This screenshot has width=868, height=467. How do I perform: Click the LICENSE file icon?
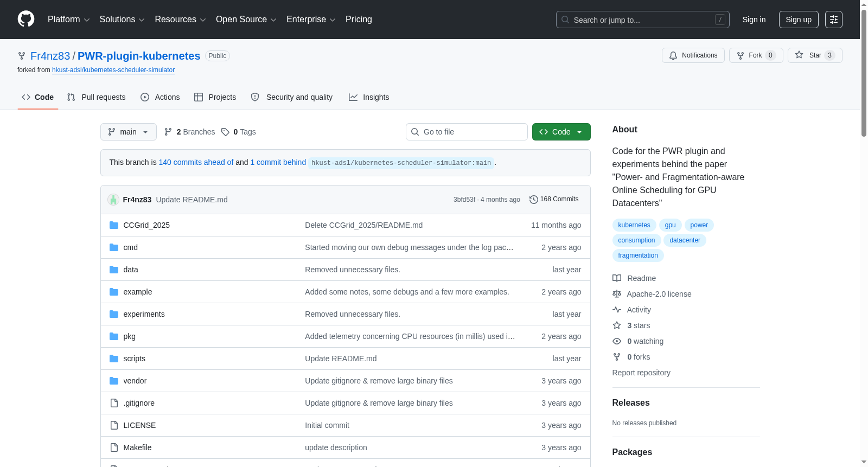click(x=114, y=425)
